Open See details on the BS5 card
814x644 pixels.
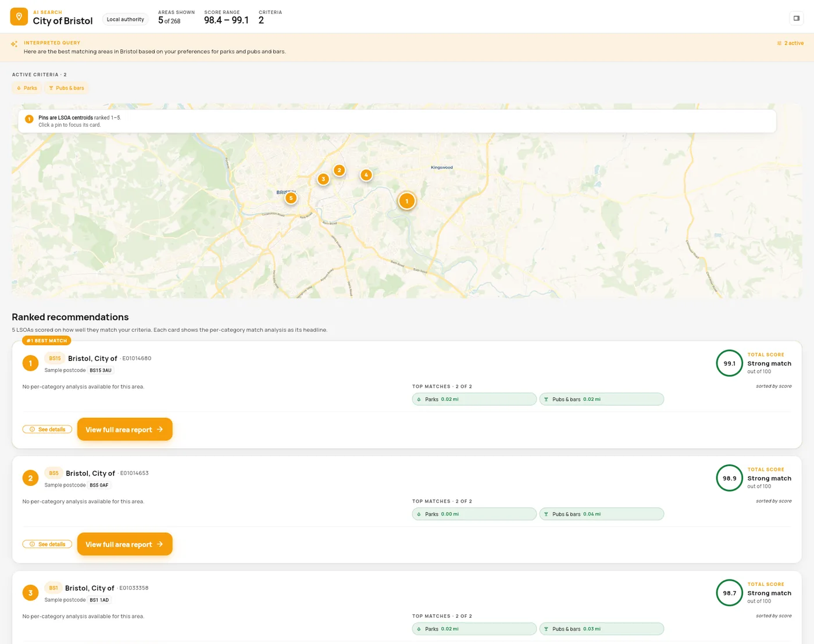[47, 545]
